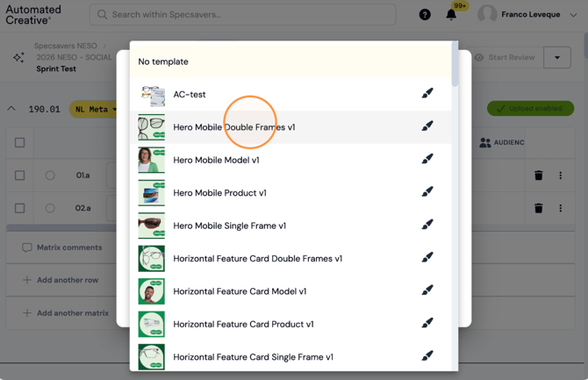Screen dimensions: 588x380
Task: Click brush icon for AC-test template
Action: [x=427, y=93]
